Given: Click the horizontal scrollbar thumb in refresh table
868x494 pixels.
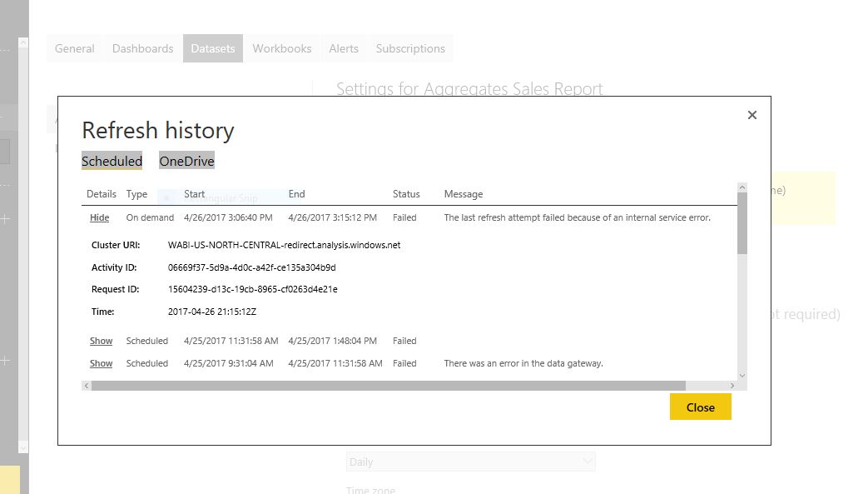Looking at the screenshot, I should click(389, 386).
